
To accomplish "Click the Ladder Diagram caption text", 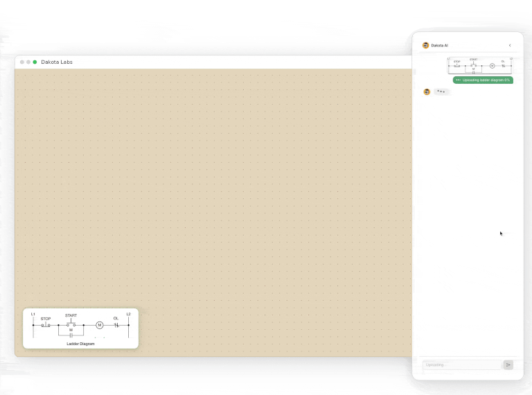I will 80,344.
